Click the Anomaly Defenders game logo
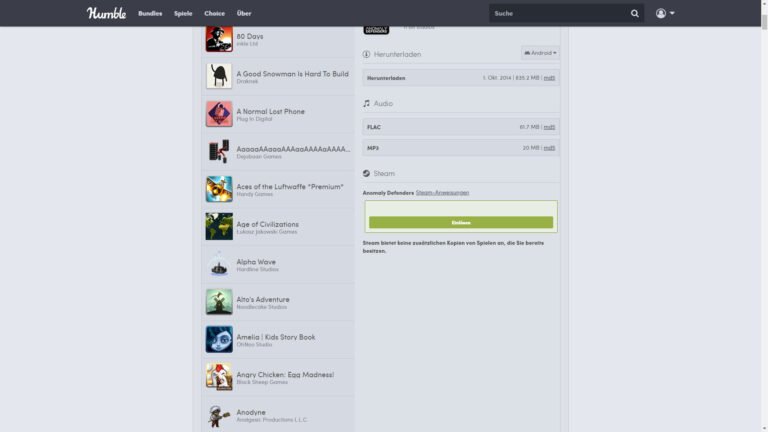768x432 pixels. point(376,30)
